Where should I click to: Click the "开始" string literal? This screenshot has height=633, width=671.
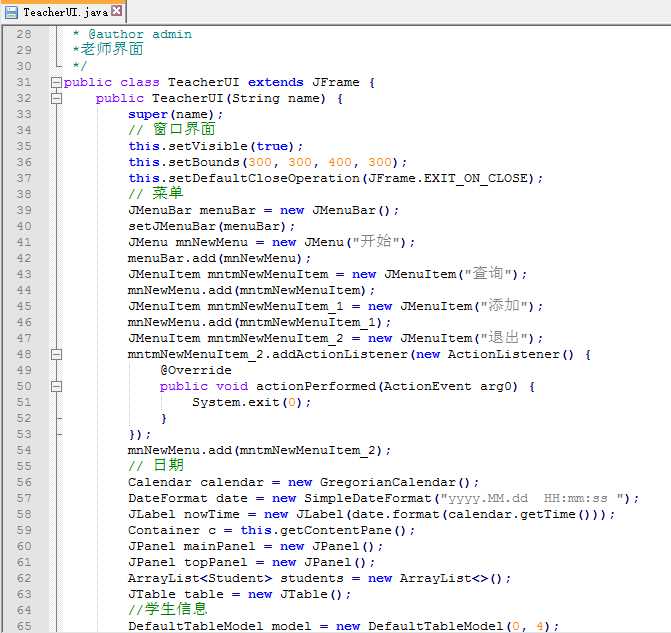(378, 242)
